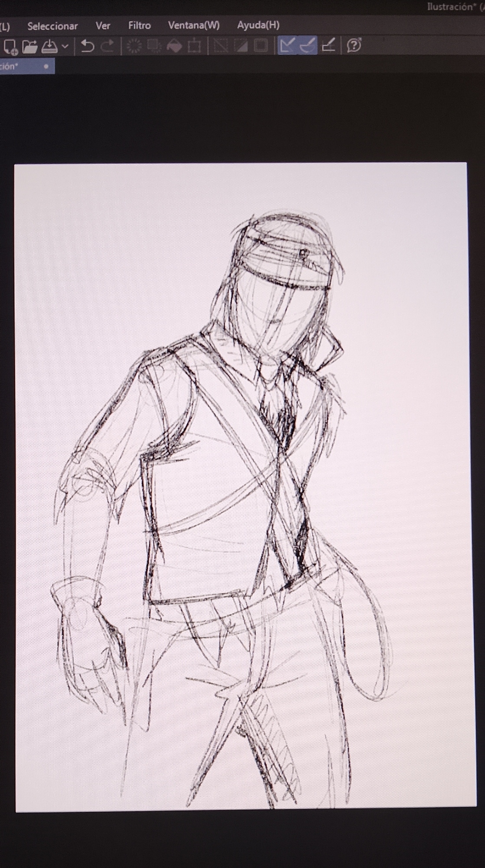Expand the save options dropdown arrow
This screenshot has width=485, height=868.
pos(65,46)
